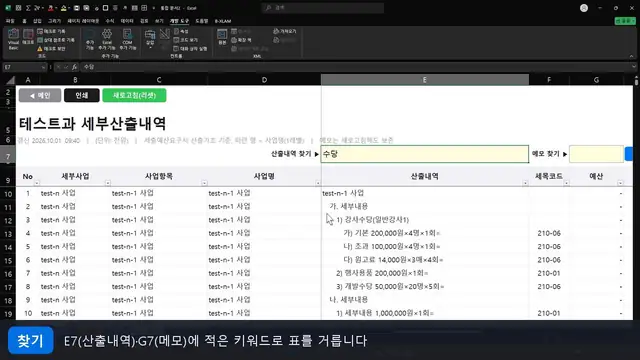Switch to the Insert (삽입) tab

pos(37,21)
